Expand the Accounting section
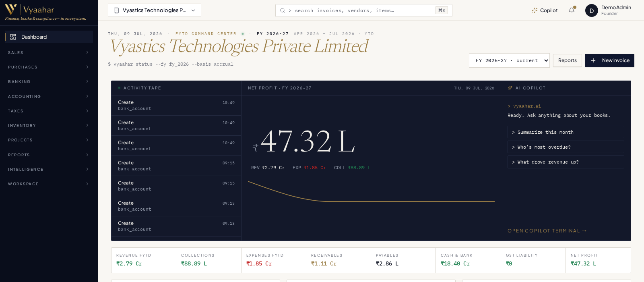644x282 pixels. click(49, 96)
